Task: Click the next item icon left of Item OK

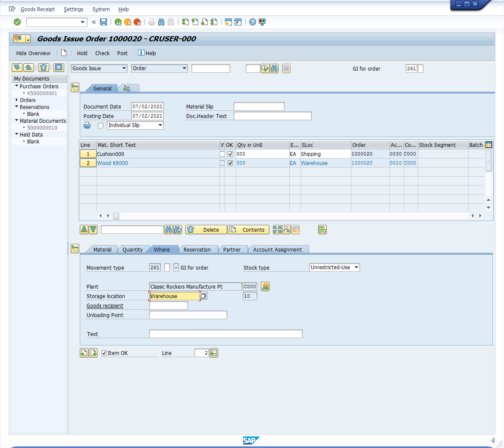Action: [x=93, y=353]
